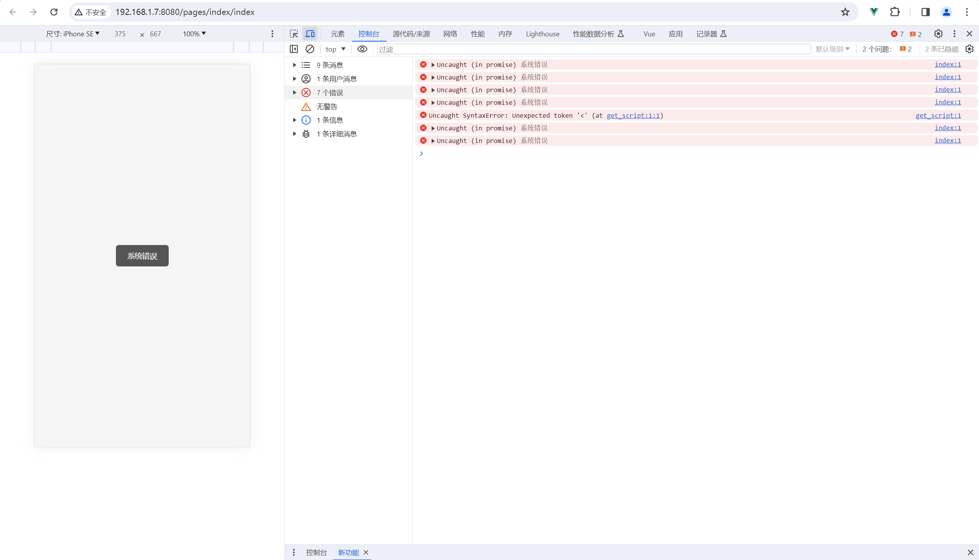979x560 pixels.
Task: Open DevTools settings gear icon
Action: [x=938, y=34]
